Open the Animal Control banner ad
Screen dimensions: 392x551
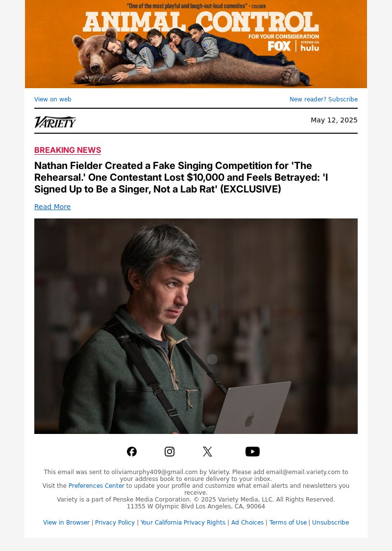click(x=196, y=44)
